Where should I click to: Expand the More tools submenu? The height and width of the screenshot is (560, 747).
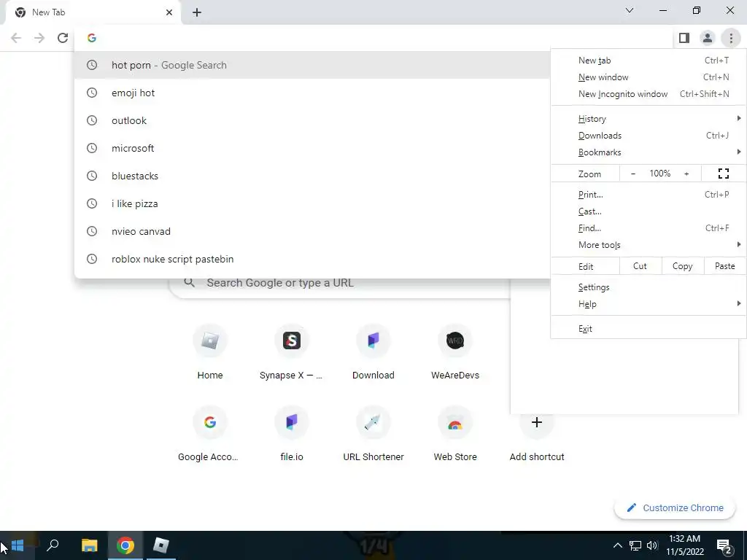[649, 245]
